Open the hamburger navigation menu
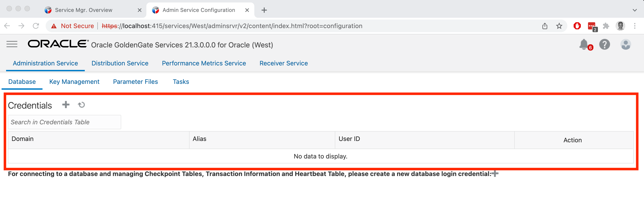Screen dimensions: 644x223 pos(12,44)
